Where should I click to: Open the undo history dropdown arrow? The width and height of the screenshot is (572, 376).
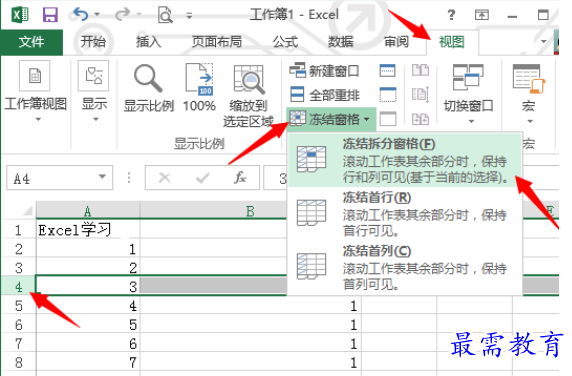point(97,15)
